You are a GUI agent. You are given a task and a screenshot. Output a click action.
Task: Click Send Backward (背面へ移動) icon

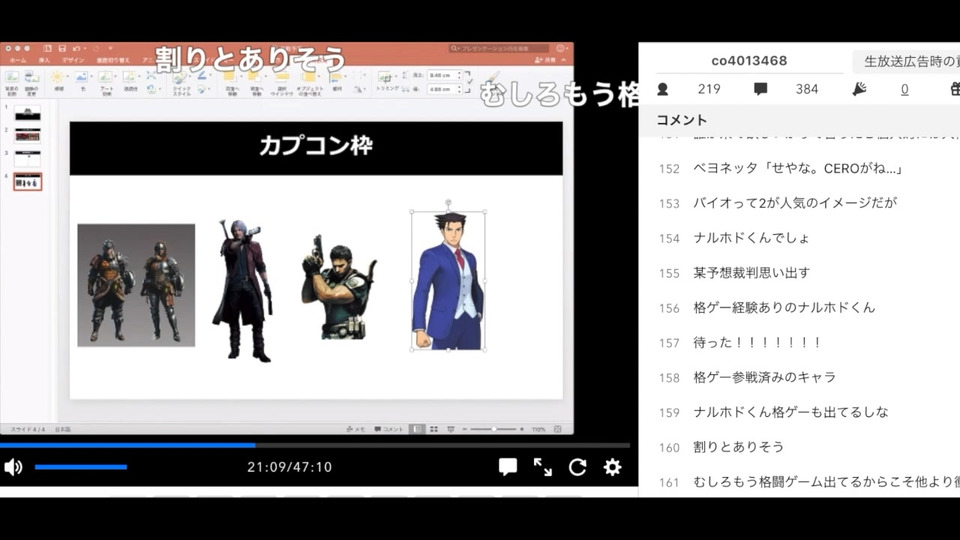[255, 77]
